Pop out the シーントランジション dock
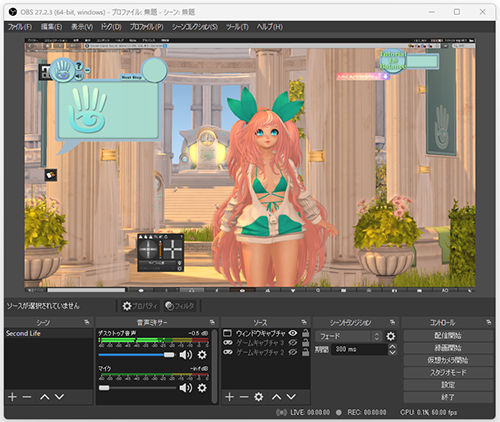The width and height of the screenshot is (500, 422). (393, 322)
